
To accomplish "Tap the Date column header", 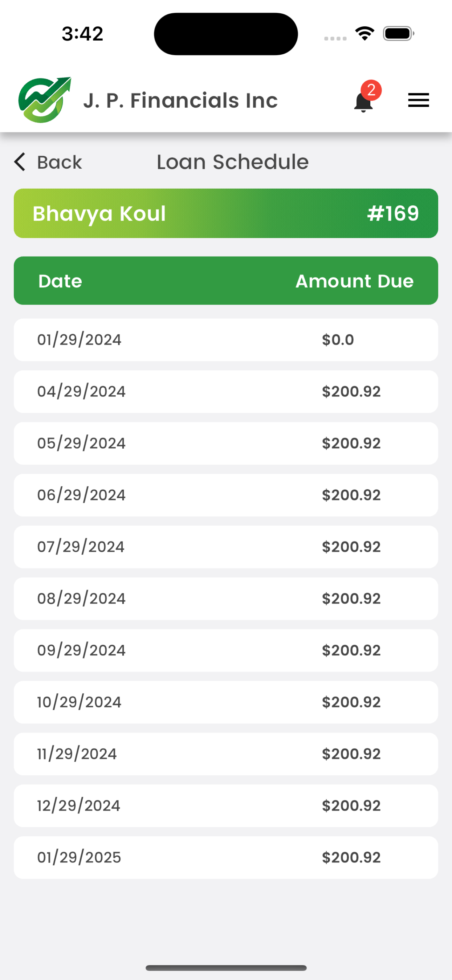I will pyautogui.click(x=60, y=281).
